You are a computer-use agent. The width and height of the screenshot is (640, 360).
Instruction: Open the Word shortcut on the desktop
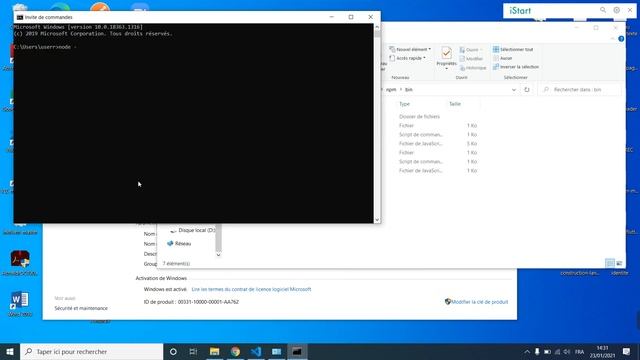click(20, 304)
